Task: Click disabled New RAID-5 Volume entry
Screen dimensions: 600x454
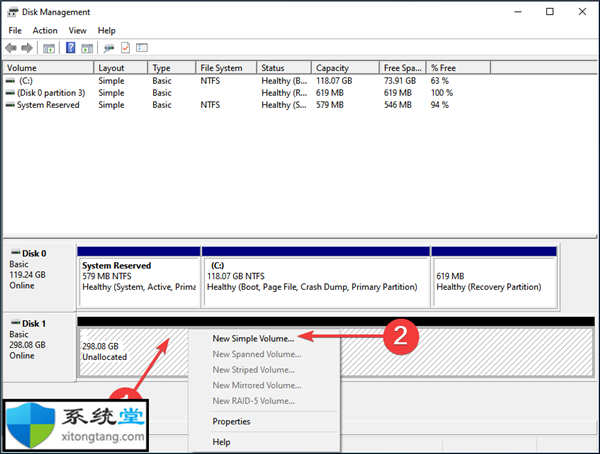Action: (x=254, y=401)
